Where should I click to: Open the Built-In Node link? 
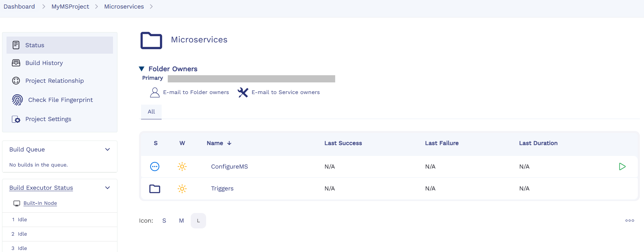[40, 203]
